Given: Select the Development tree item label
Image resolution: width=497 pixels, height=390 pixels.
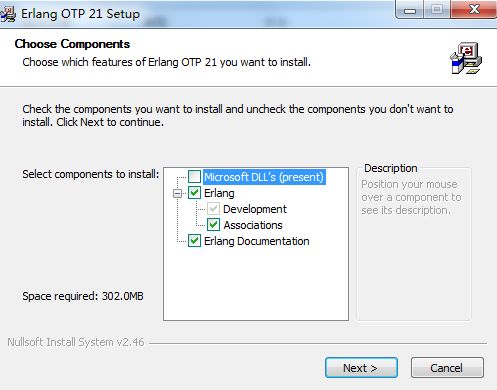Looking at the screenshot, I should 255,209.
